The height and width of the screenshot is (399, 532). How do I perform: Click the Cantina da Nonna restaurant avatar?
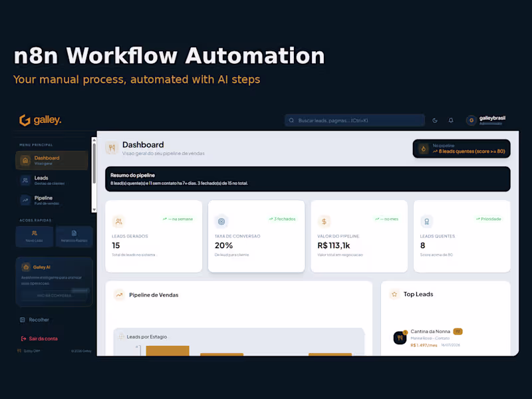400,338
